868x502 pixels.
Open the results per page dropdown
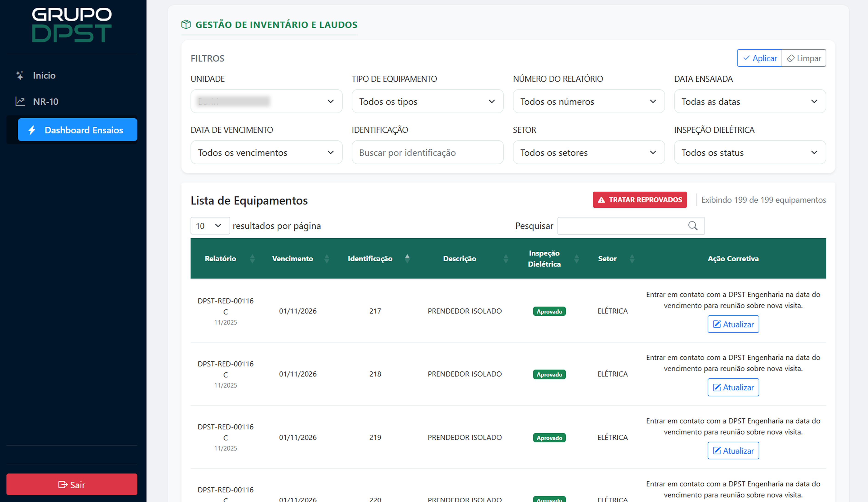pyautogui.click(x=210, y=226)
